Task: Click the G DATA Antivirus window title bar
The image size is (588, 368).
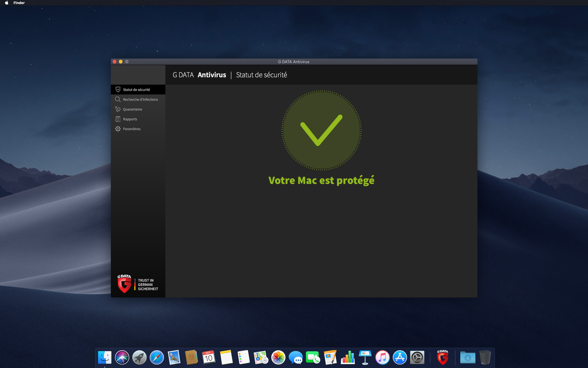Action: click(294, 62)
